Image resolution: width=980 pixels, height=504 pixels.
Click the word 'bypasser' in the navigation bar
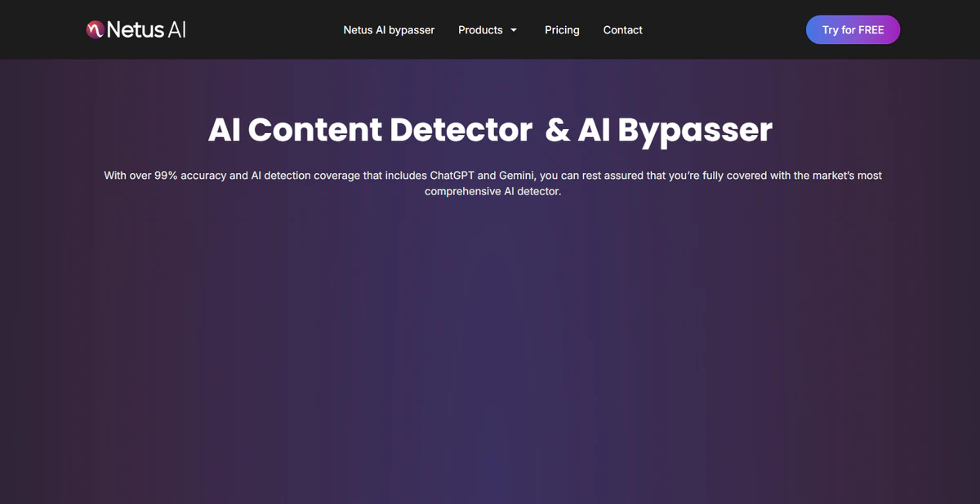pos(412,30)
